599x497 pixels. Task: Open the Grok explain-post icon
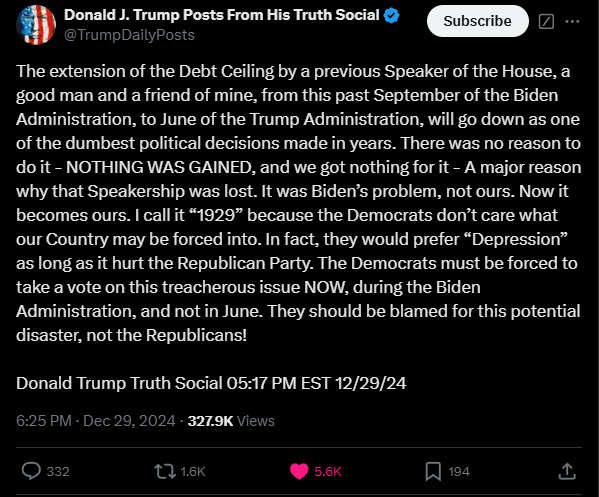point(546,21)
